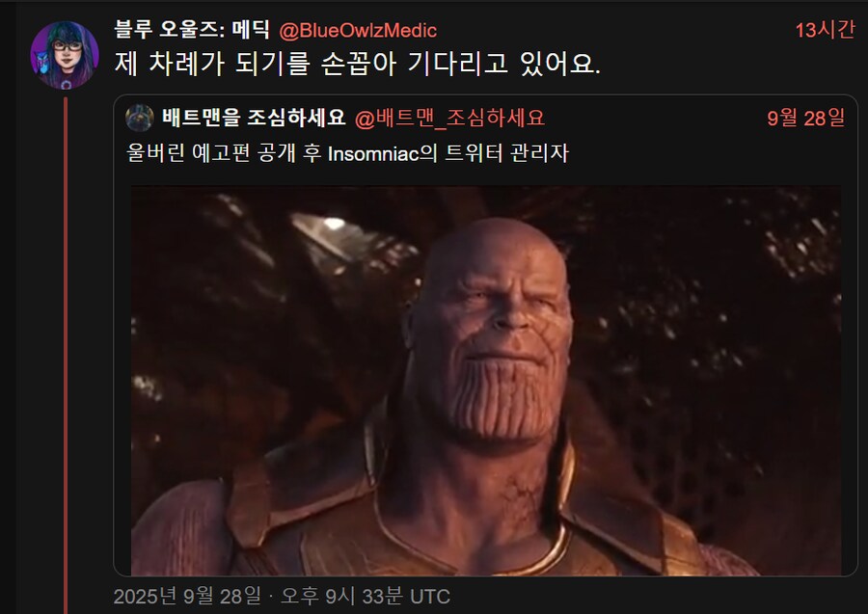
Task: Click the word Insomniac in the quoted text
Action: [x=372, y=153]
